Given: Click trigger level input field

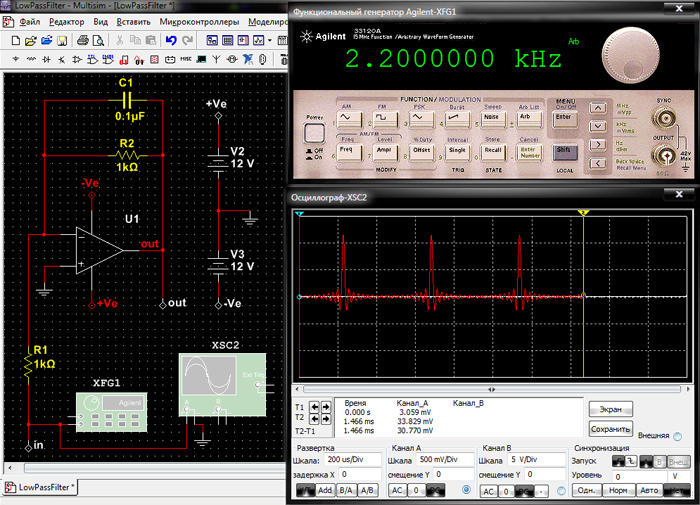Looking at the screenshot, I should point(639,476).
